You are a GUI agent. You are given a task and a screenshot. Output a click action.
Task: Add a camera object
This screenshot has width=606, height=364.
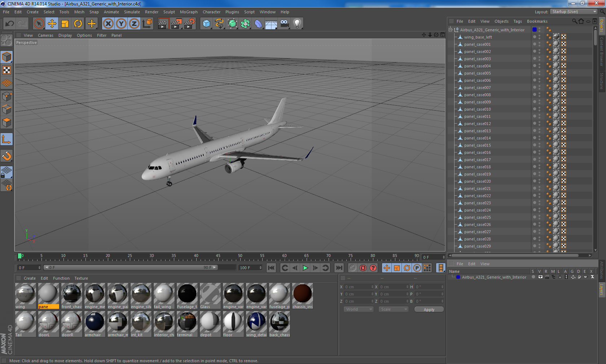284,24
